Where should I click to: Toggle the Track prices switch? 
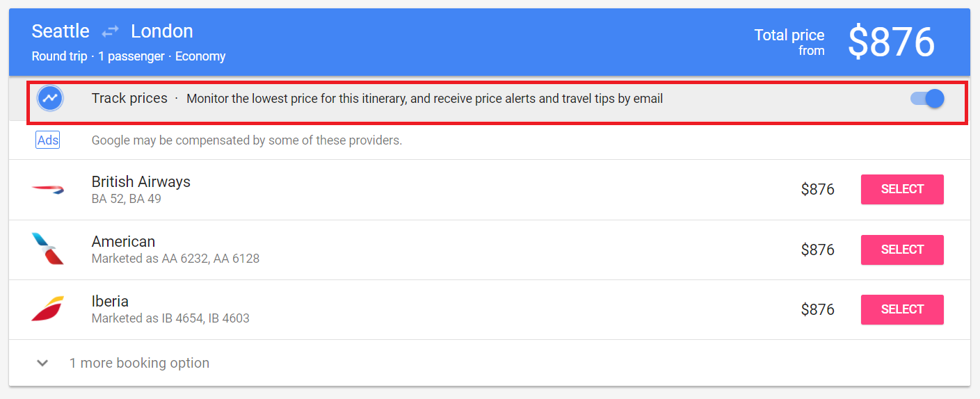click(927, 99)
